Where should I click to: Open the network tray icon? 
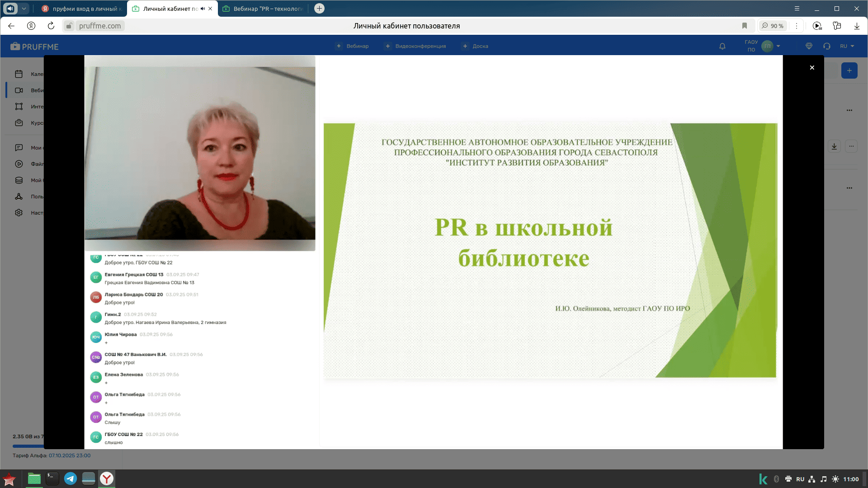pyautogui.click(x=812, y=479)
